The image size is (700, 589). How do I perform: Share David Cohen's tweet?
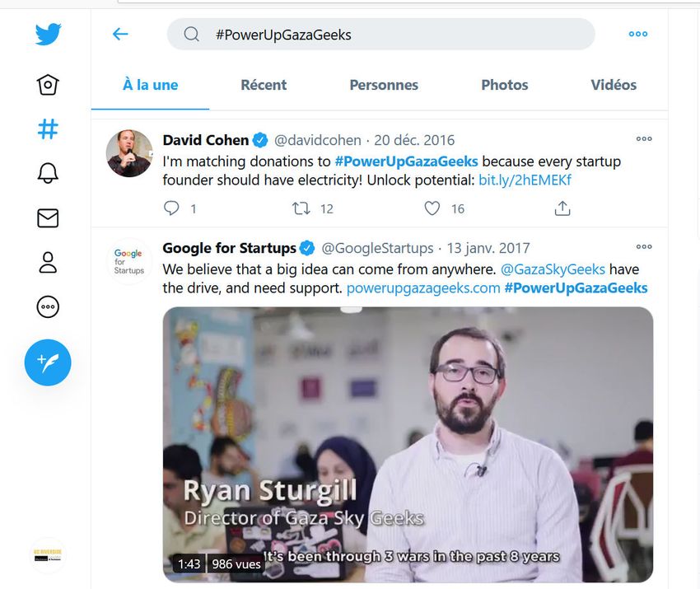(562, 208)
